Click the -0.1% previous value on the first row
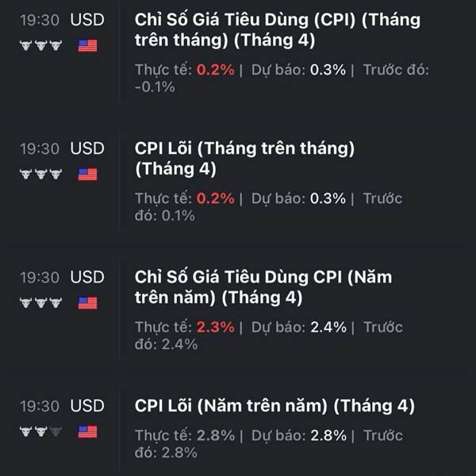 click(155, 87)
